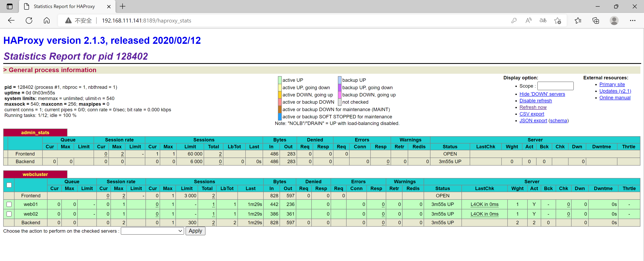Open browser settings and more menu
This screenshot has width=644, height=261.
[633, 20]
